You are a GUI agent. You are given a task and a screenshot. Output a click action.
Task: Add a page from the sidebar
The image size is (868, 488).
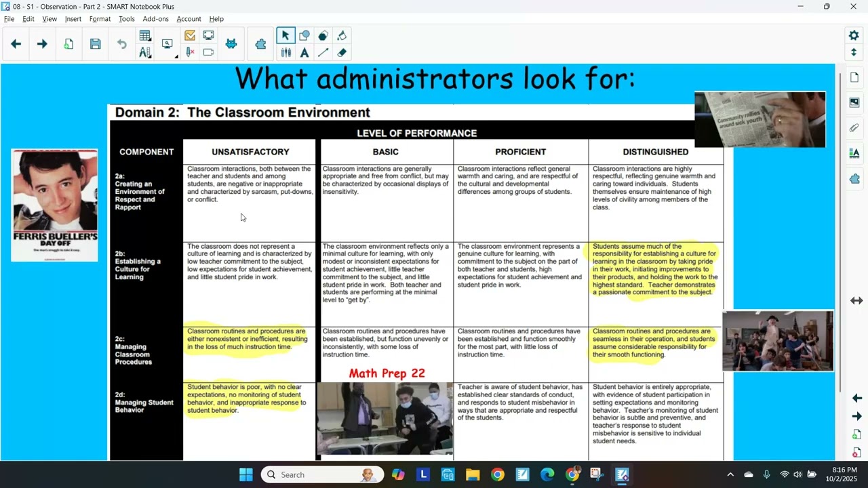tap(856, 434)
